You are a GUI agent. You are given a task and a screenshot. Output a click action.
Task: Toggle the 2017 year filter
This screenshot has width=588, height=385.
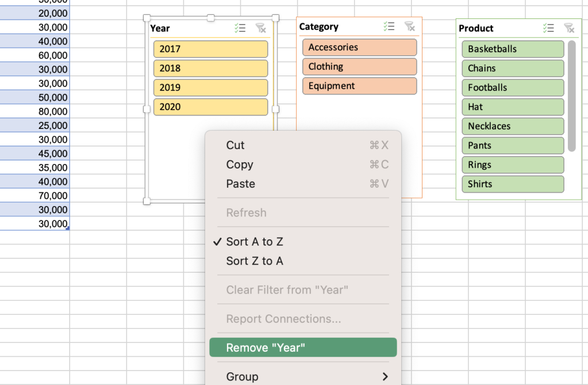click(x=210, y=49)
